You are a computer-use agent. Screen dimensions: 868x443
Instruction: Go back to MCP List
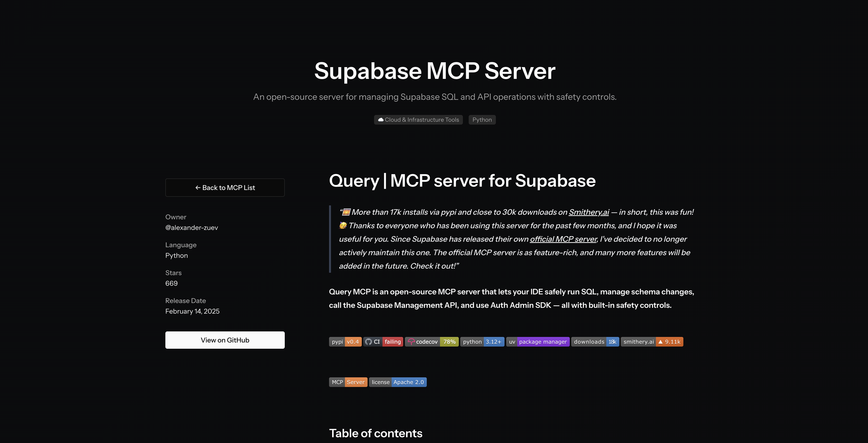click(225, 188)
